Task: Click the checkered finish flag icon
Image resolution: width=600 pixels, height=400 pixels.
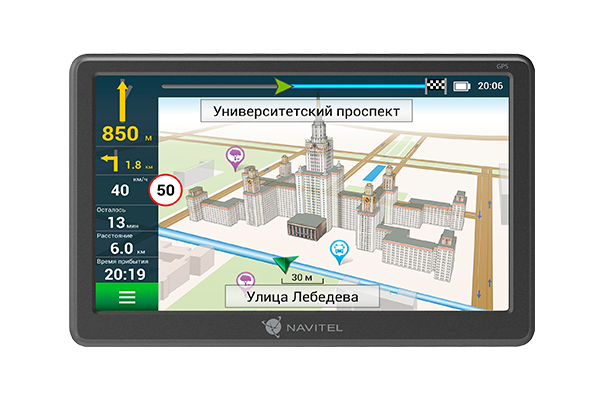Action: click(436, 86)
